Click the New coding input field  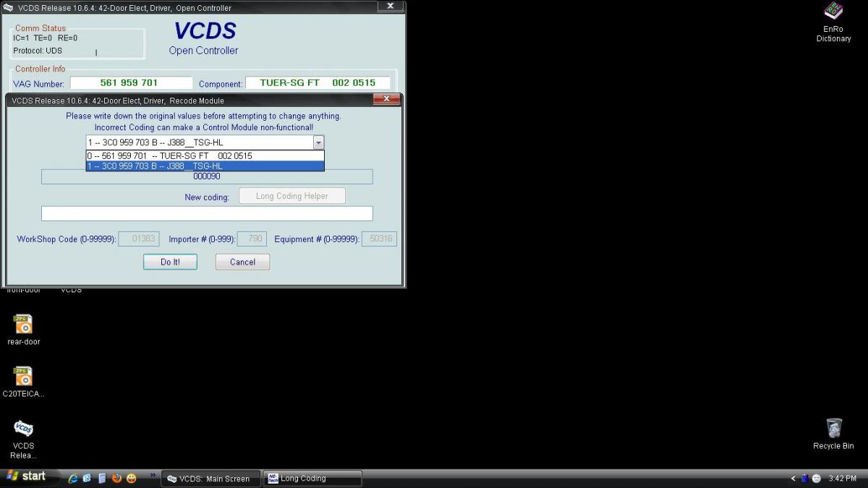pyautogui.click(x=207, y=213)
